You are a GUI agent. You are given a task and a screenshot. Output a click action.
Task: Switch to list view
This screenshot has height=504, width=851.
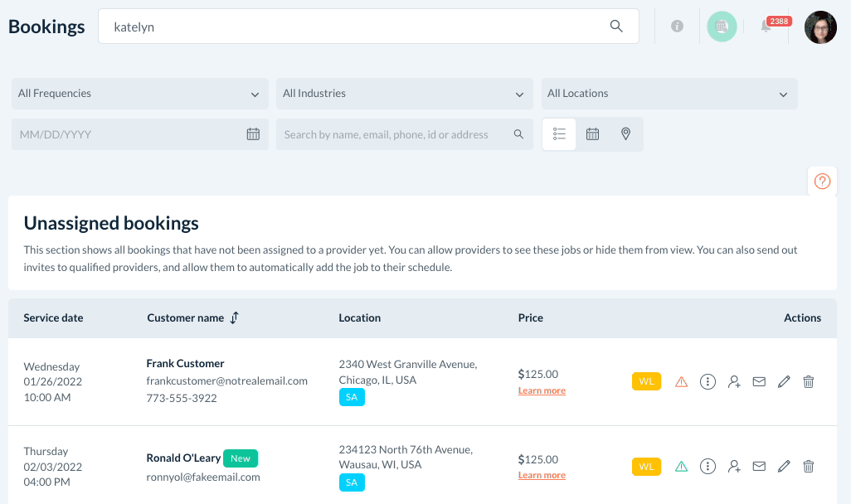559,134
